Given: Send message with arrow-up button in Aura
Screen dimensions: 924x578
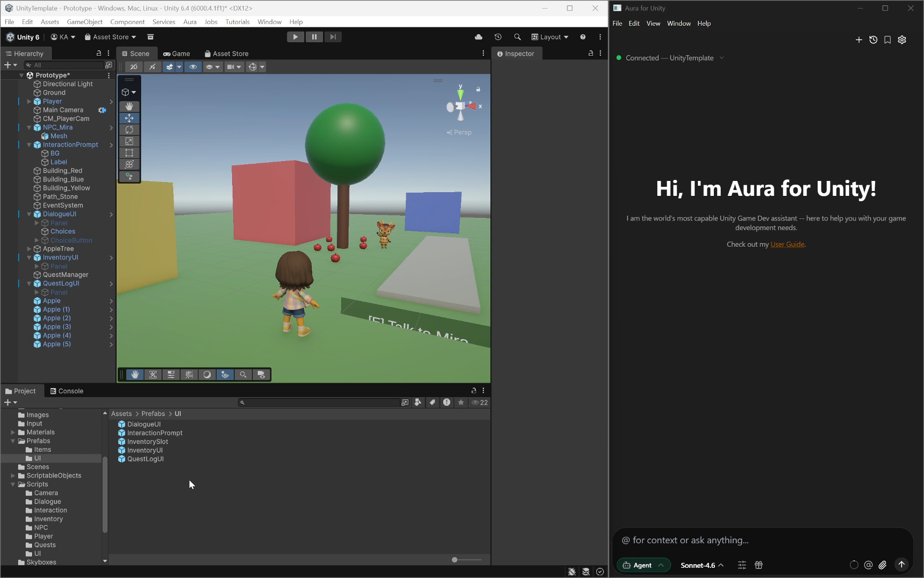Looking at the screenshot, I should click(x=902, y=565).
